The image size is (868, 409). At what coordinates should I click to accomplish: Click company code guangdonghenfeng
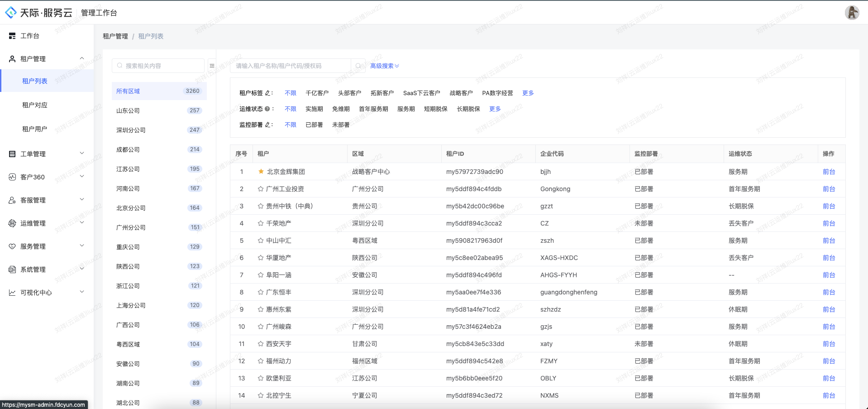pyautogui.click(x=569, y=292)
